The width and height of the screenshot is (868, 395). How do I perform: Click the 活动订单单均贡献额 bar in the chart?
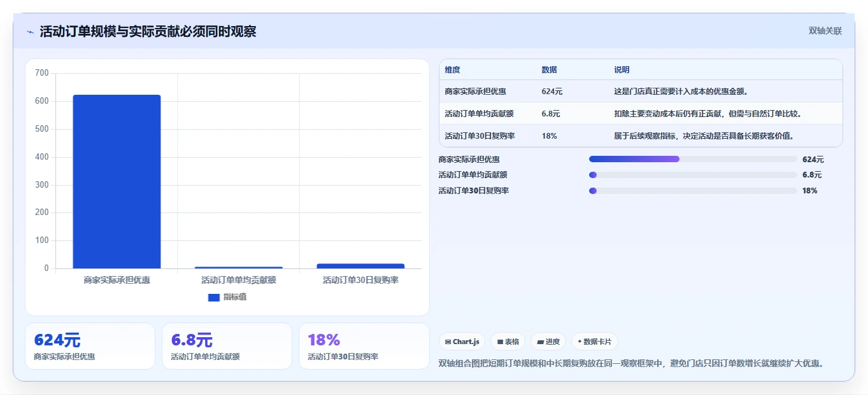point(238,267)
